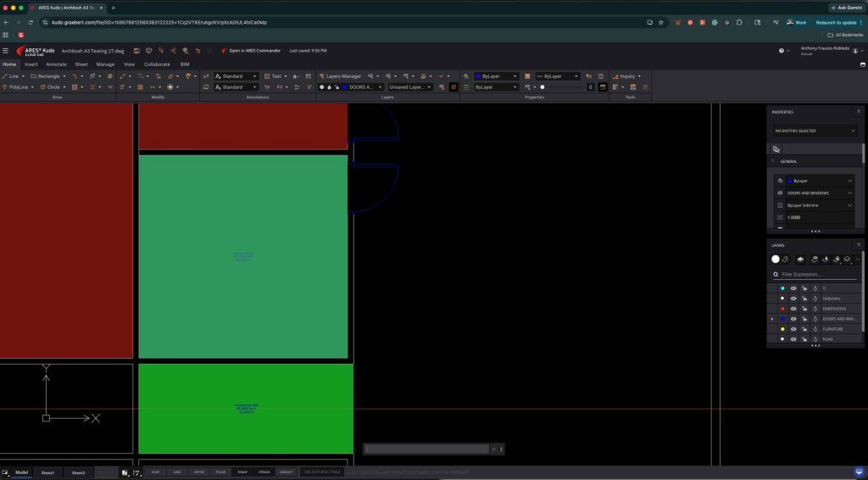Toggle SNAP in the status bar
868x480 pixels.
(x=156, y=472)
